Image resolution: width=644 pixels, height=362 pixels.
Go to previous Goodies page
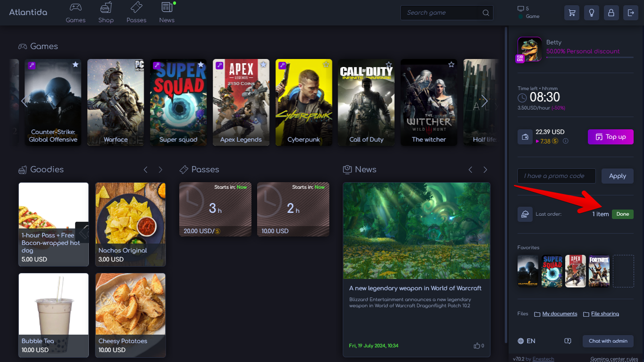146,169
